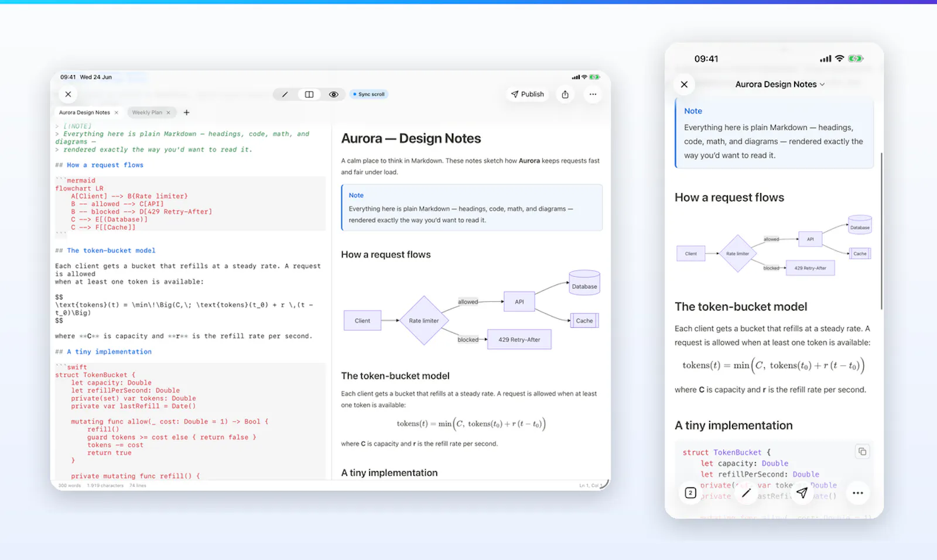Click the tablet 'How a request flows' preview heading
Screen dimensions: 937x560
386,255
